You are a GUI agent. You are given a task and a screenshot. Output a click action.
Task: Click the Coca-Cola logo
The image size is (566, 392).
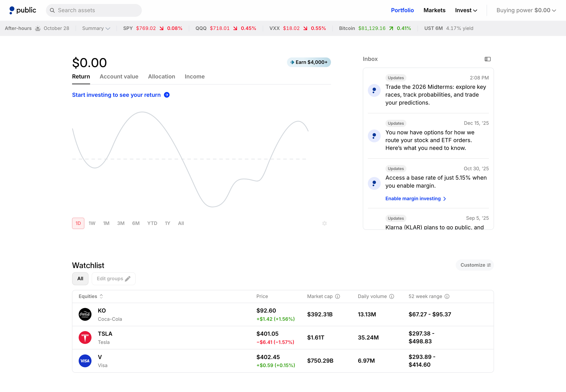pos(85,314)
